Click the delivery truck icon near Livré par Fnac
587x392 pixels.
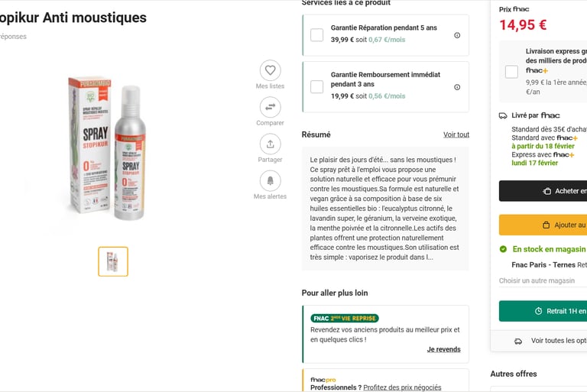tap(503, 115)
